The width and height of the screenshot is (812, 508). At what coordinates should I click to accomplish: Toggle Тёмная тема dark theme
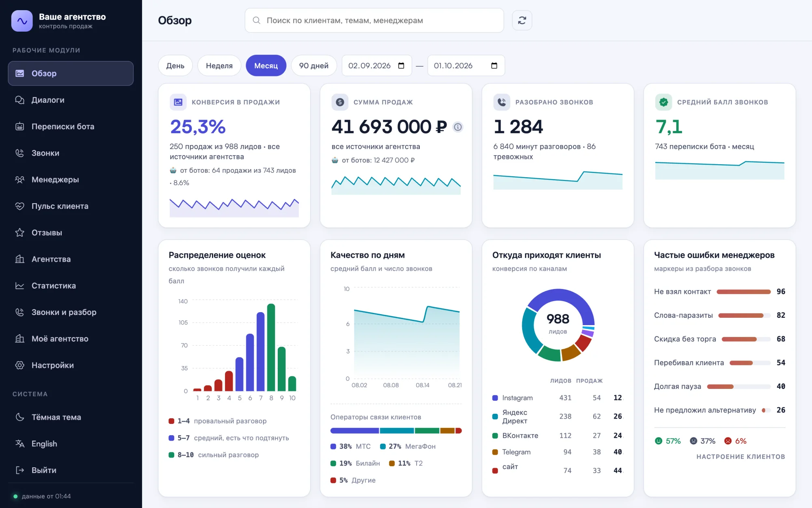pyautogui.click(x=71, y=417)
